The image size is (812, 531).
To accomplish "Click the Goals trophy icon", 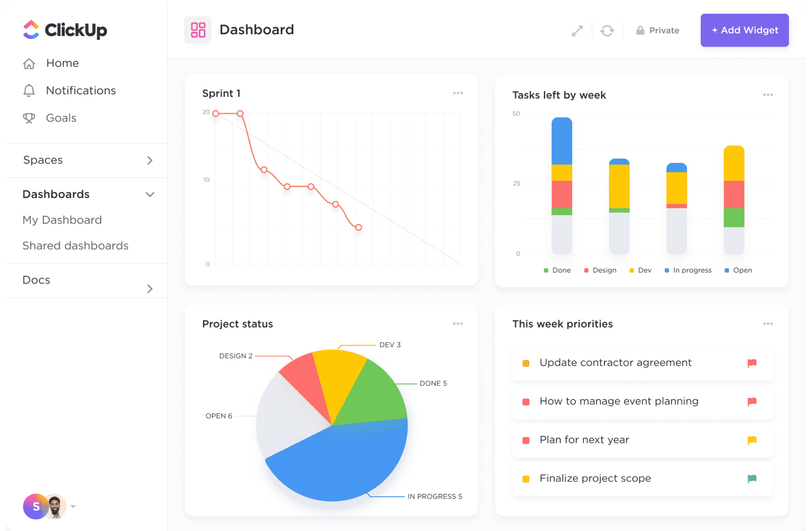I will pyautogui.click(x=29, y=117).
